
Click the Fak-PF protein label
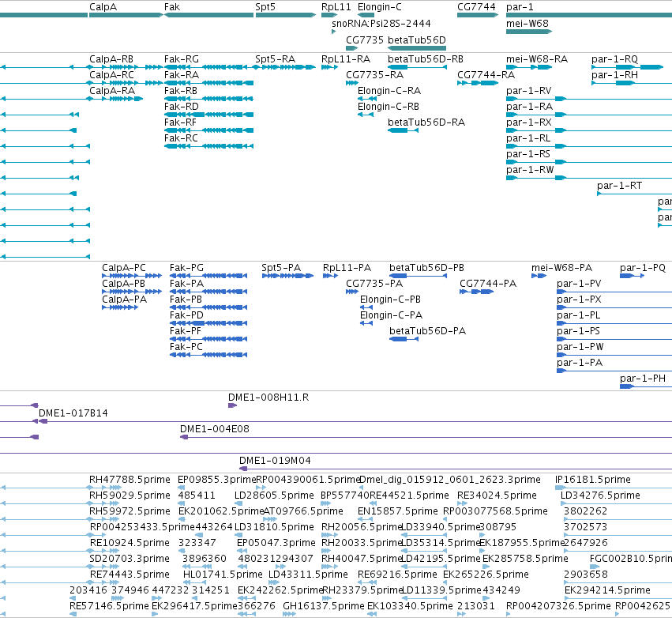tap(185, 330)
